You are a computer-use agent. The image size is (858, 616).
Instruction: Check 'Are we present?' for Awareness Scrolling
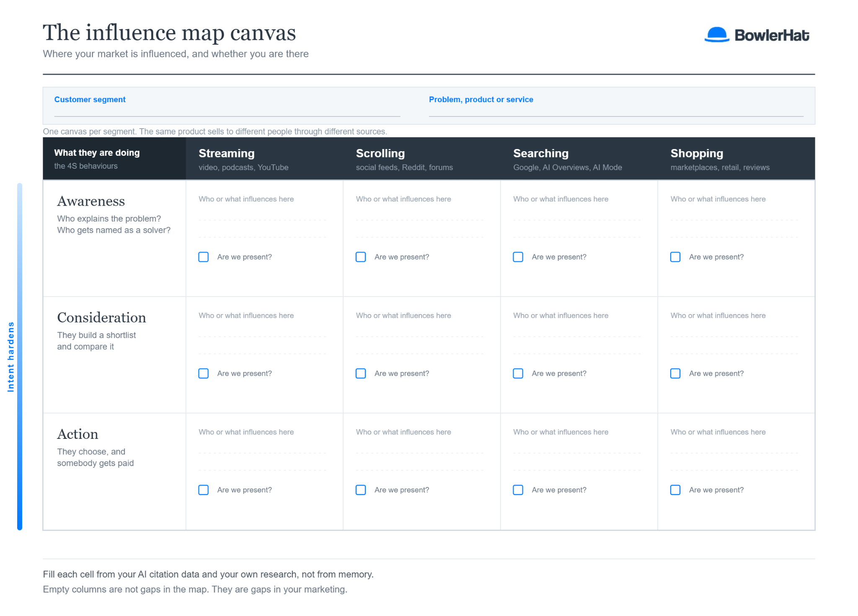coord(361,257)
